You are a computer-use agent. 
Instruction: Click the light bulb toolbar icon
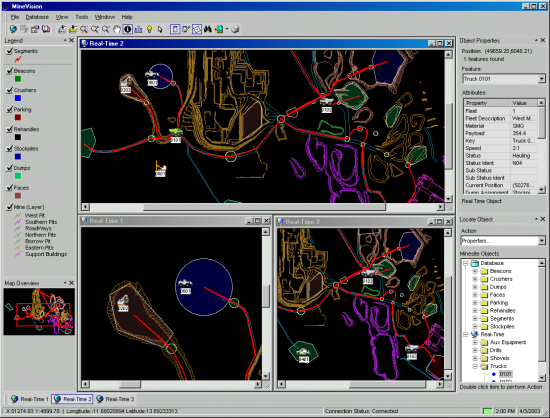point(149,29)
